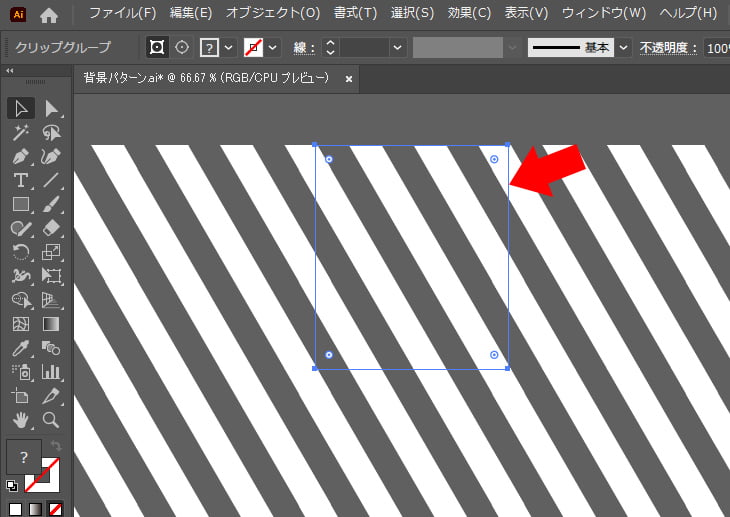Activate the Eyedropper tool
The width and height of the screenshot is (730, 517).
click(x=21, y=349)
